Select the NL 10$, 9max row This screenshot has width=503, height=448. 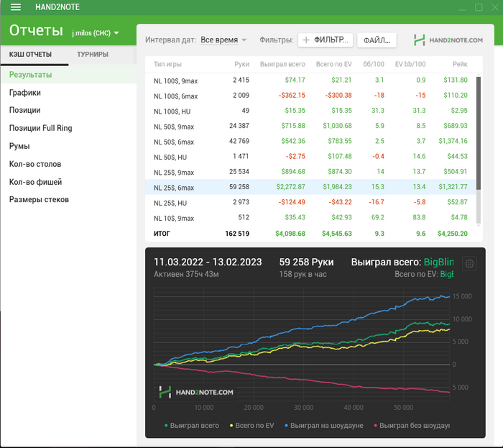(310, 218)
